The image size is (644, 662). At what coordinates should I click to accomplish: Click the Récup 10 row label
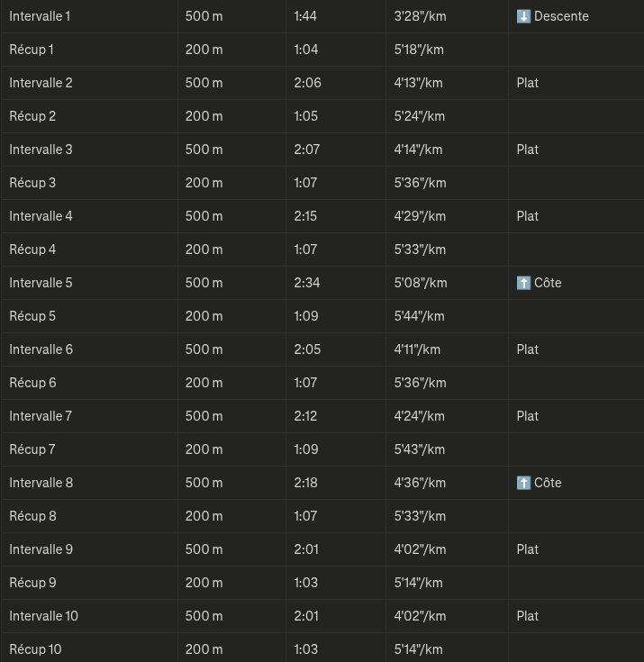[35, 649]
